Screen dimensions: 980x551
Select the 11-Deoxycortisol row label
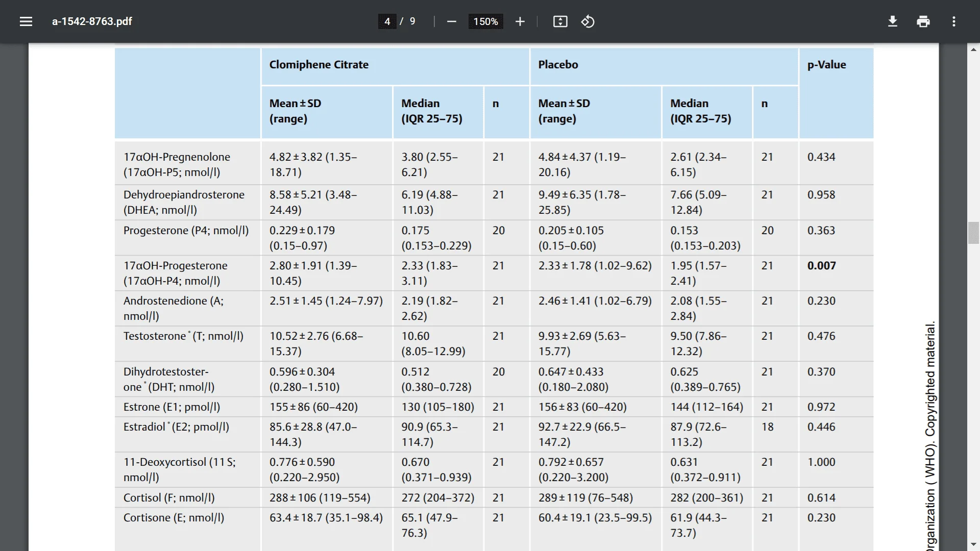pos(180,469)
